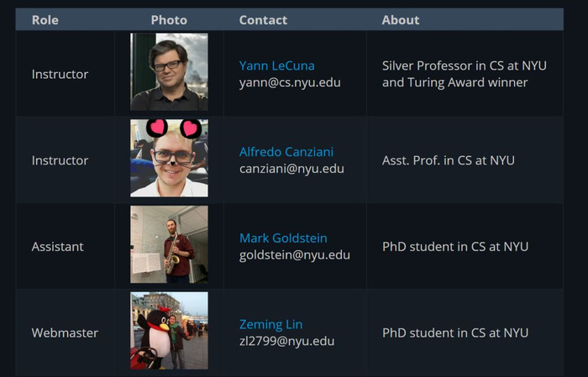This screenshot has width=588, height=377.
Task: Select the goldstein@nyu.edu email text
Action: (x=294, y=255)
